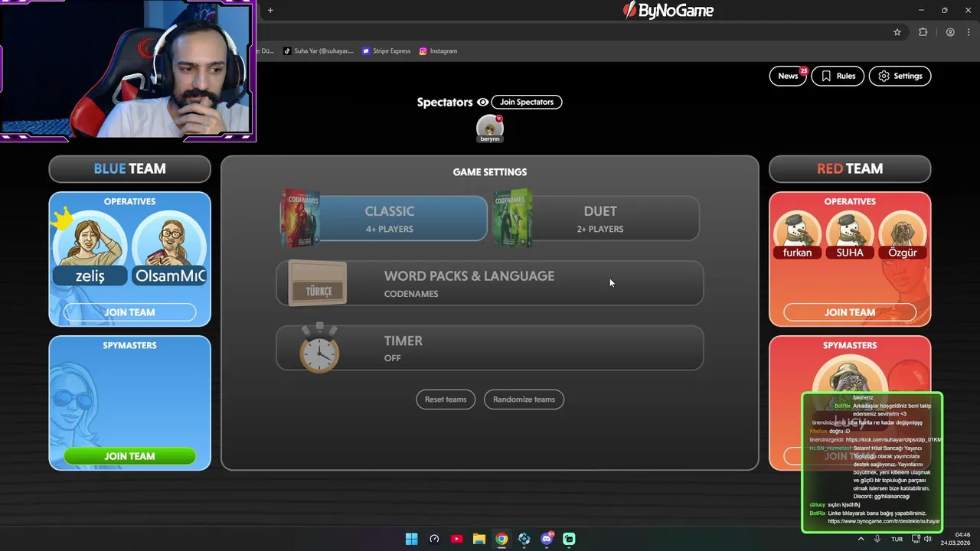Click OlsamMıC player avatar in Blue team
The height and width of the screenshot is (551, 980).
click(x=169, y=247)
